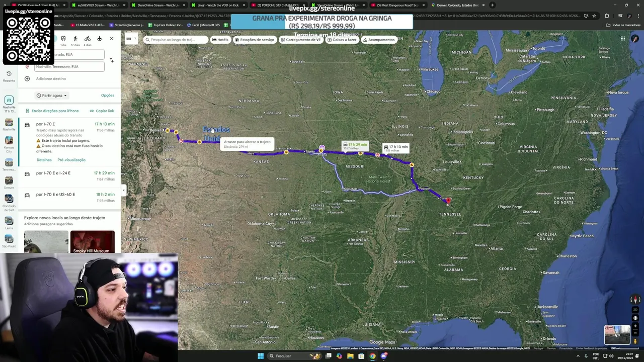Select the route por I-70 E e US-60 E
Screen dimensions: 644x362
70,197
